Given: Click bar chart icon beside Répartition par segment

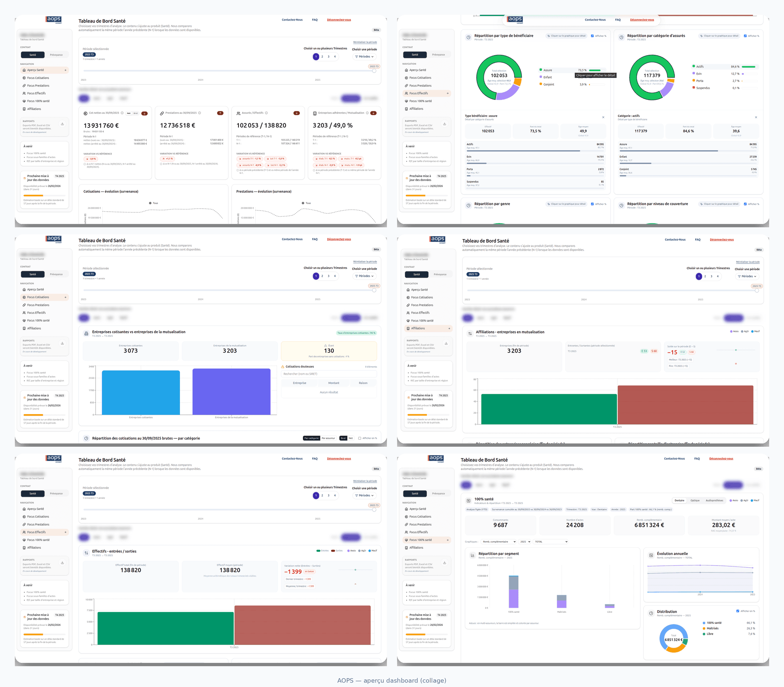Looking at the screenshot, I should coord(472,555).
